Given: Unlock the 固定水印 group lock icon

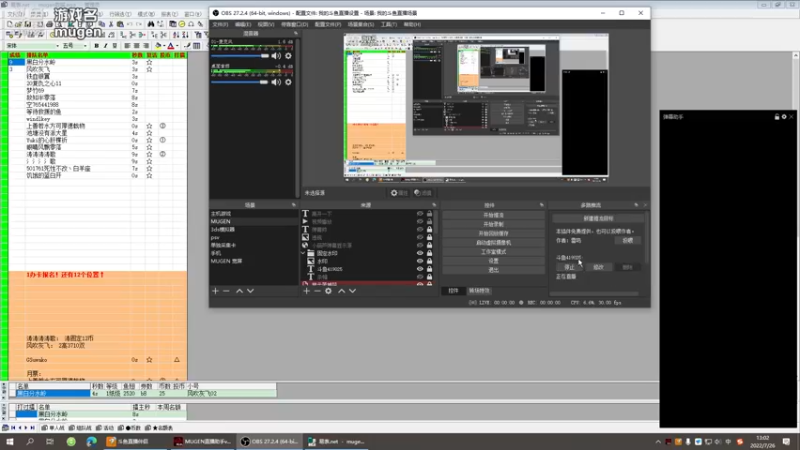Looking at the screenshot, I should 430,253.
